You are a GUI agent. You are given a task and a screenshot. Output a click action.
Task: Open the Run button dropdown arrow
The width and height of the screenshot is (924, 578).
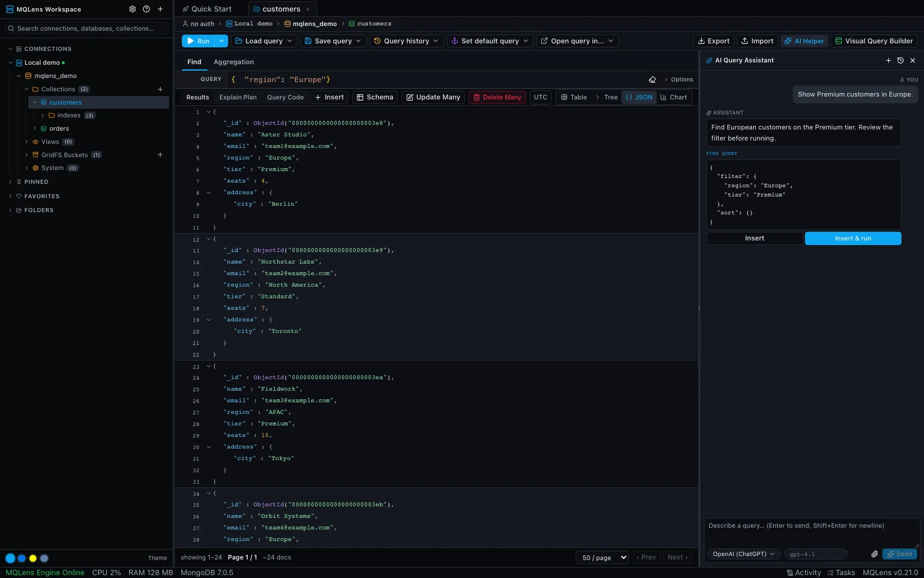click(221, 41)
